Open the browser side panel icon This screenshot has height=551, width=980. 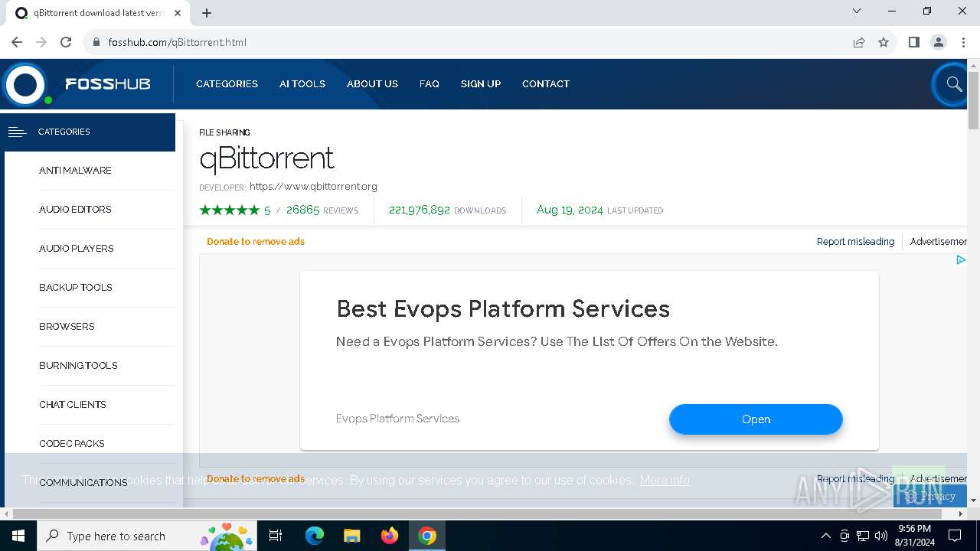point(913,42)
